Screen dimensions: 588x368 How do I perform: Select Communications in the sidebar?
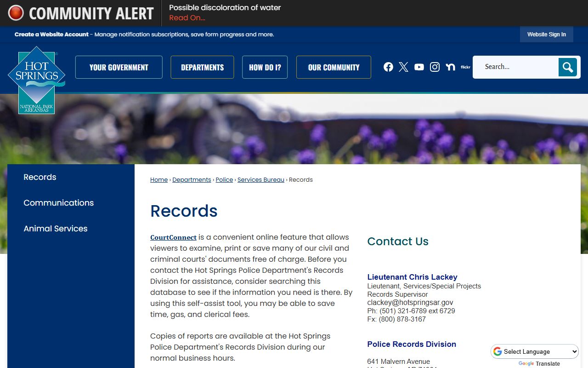tap(58, 203)
